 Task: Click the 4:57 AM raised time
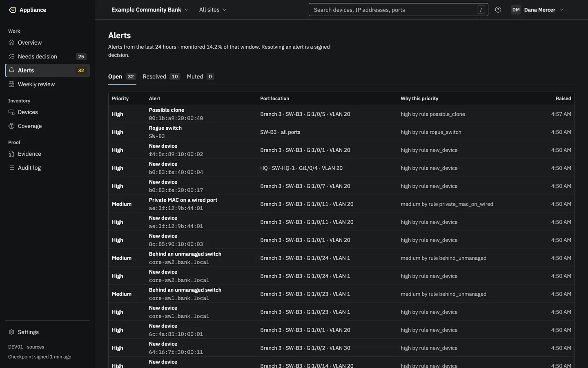click(561, 114)
